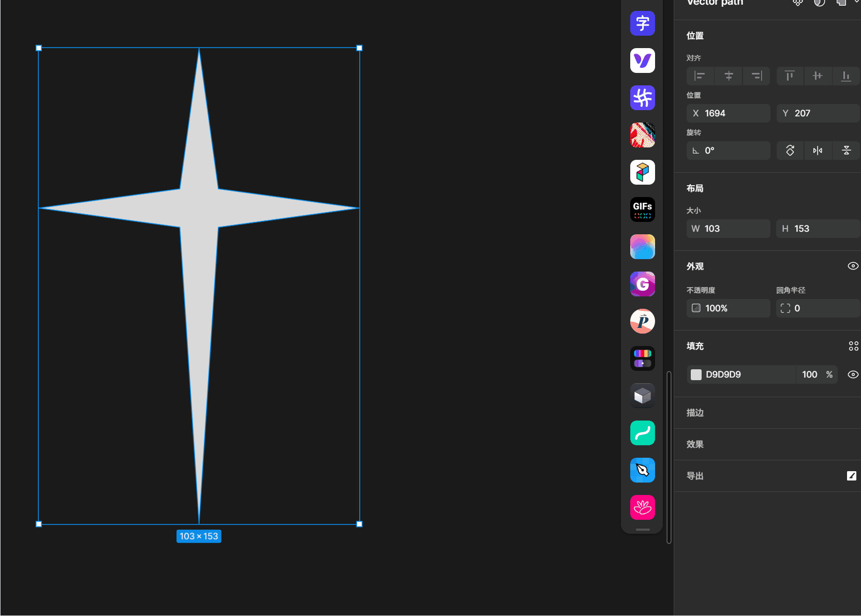
Task: Edit the X position field showing 1694
Action: [729, 113]
